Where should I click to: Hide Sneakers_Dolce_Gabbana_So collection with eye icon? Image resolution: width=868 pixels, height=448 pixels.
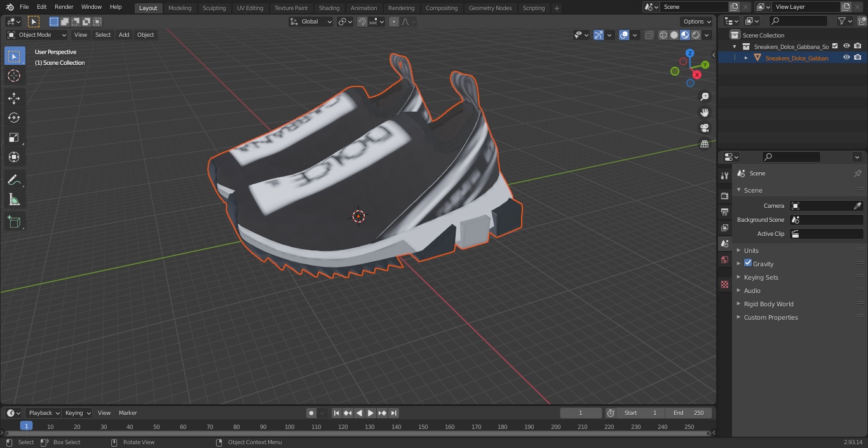tap(846, 46)
